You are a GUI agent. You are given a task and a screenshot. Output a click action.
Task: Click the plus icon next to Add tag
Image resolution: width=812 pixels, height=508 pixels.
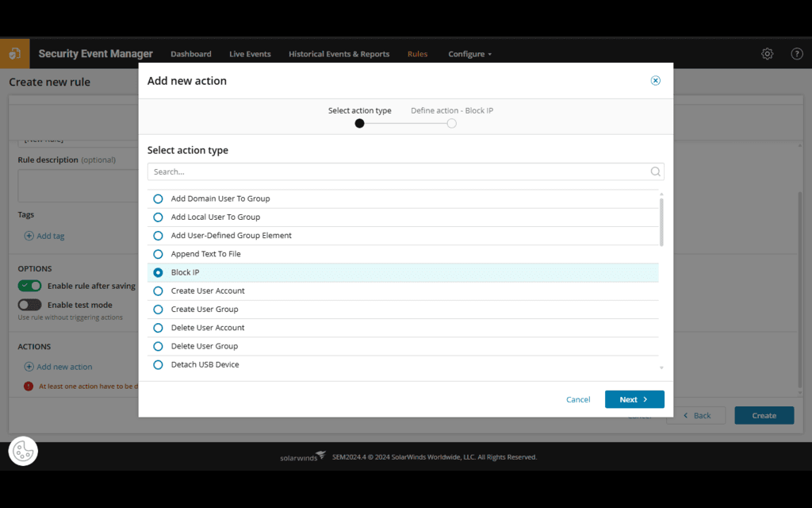[x=29, y=236]
